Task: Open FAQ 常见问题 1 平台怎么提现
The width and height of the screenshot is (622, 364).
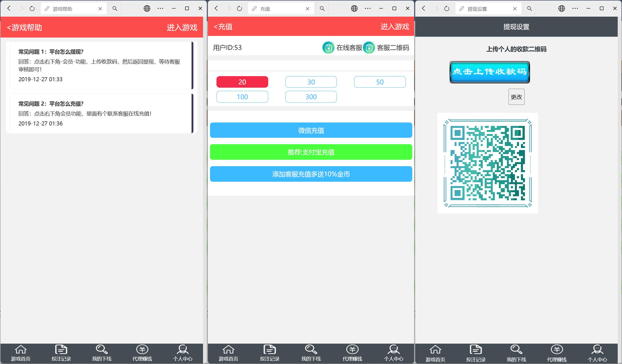Action: tap(102, 65)
